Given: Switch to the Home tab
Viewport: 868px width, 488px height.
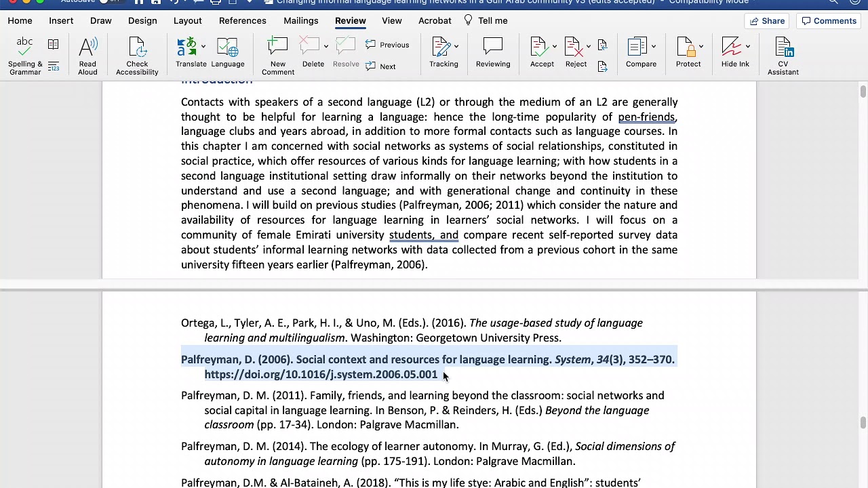Looking at the screenshot, I should (20, 20).
